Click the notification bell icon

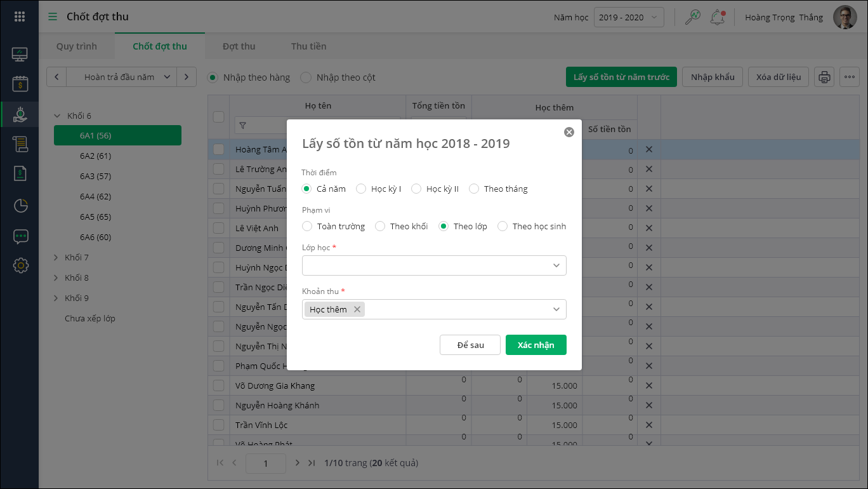pos(718,17)
